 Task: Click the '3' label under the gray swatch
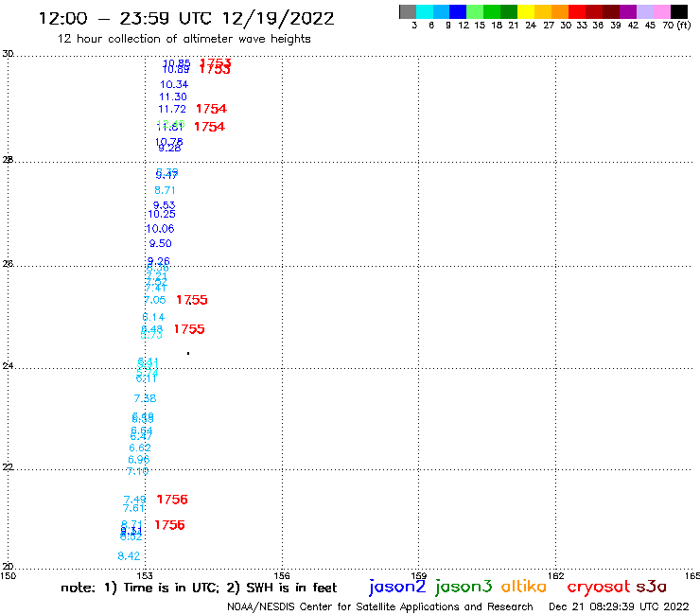pyautogui.click(x=414, y=26)
